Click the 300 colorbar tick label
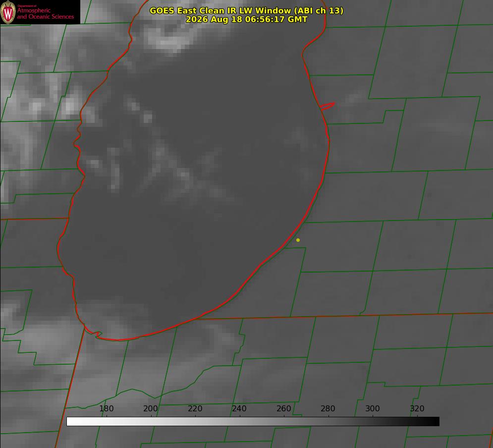 click(x=373, y=408)
